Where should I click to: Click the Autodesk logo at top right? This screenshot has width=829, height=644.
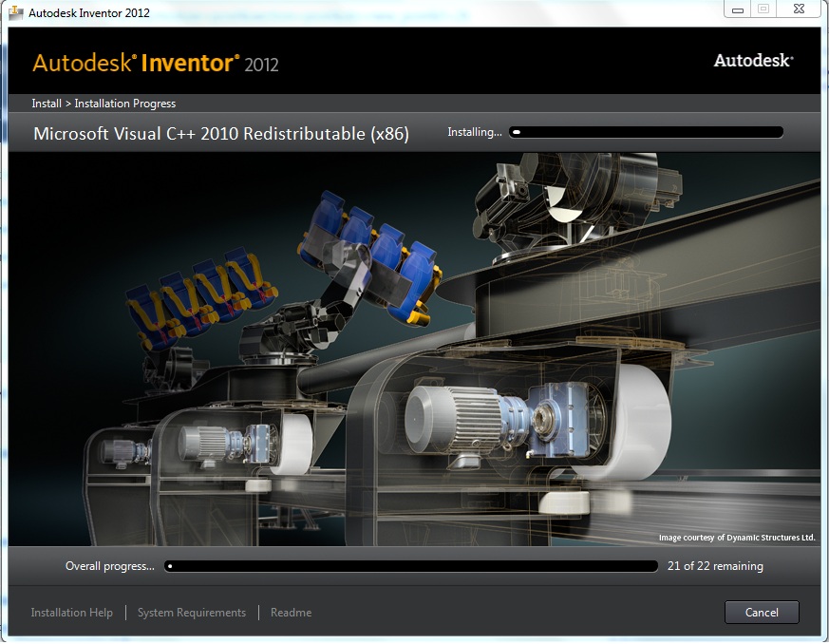[753, 60]
